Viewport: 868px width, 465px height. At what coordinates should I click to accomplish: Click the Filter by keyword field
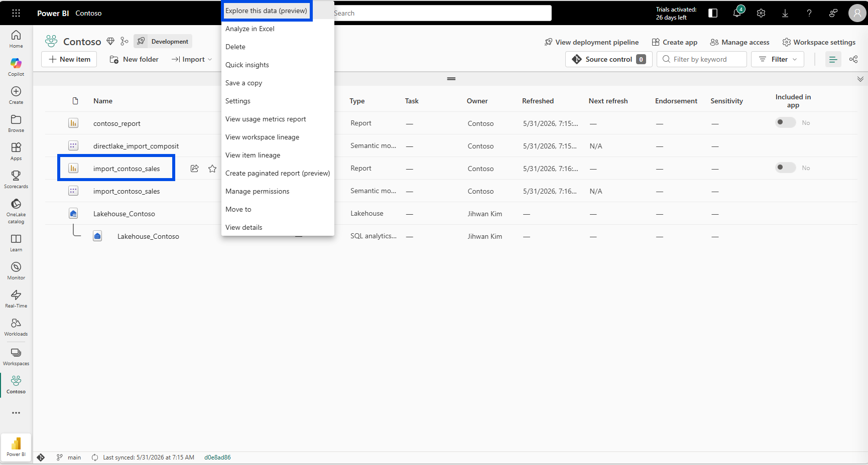coord(702,59)
